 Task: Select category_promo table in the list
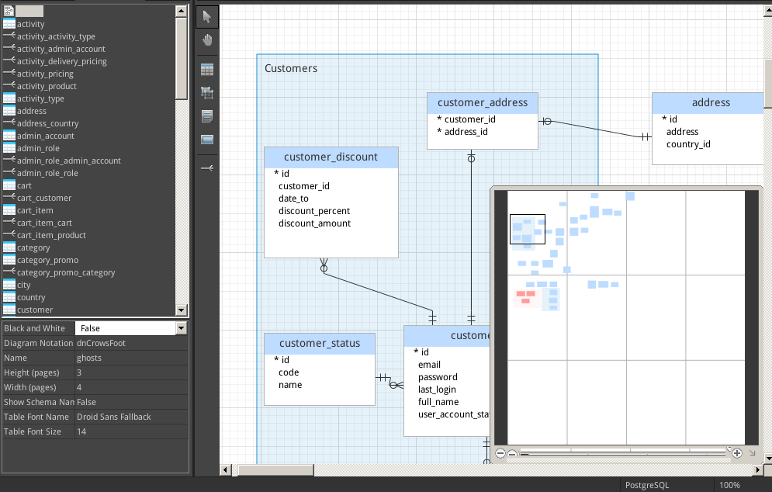pyautogui.click(x=47, y=260)
